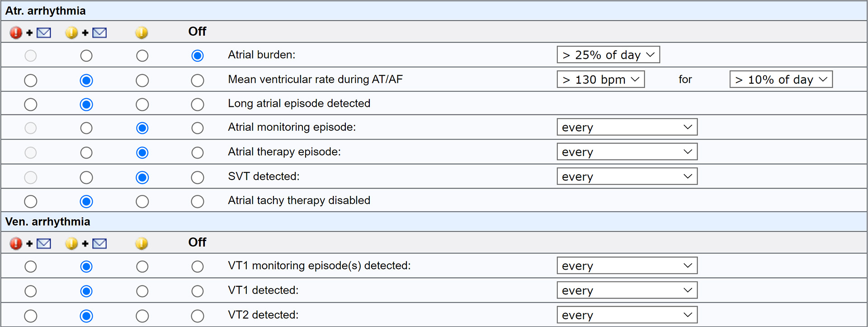Set Atrial burden to yellow-only alert

142,56
